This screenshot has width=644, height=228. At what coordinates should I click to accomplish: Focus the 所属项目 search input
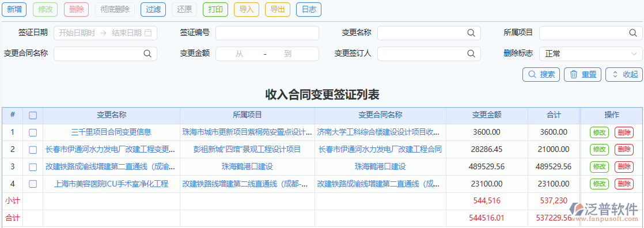(x=590, y=33)
